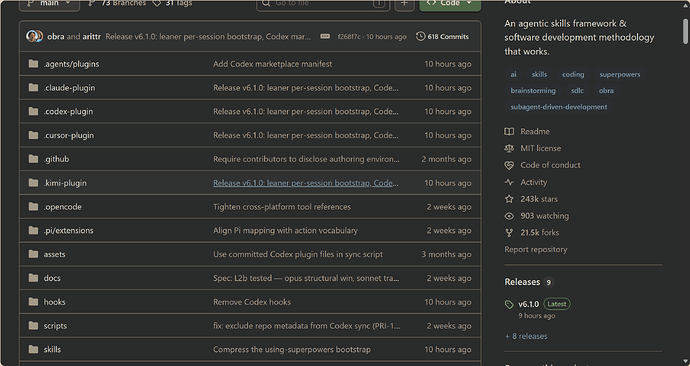Open the .agents/plugins folder
Viewport: 690px width, 366px height.
71,64
